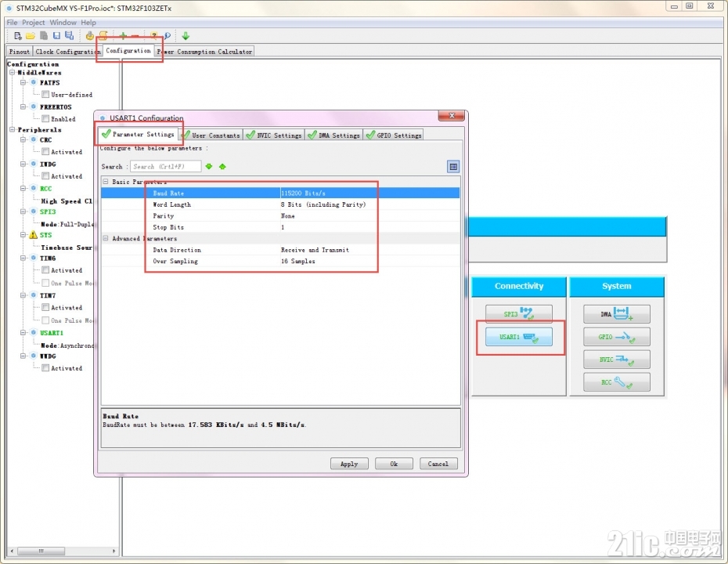Activate the TIM6 checkbox
Viewport: 728px width, 564px height.
point(45,270)
